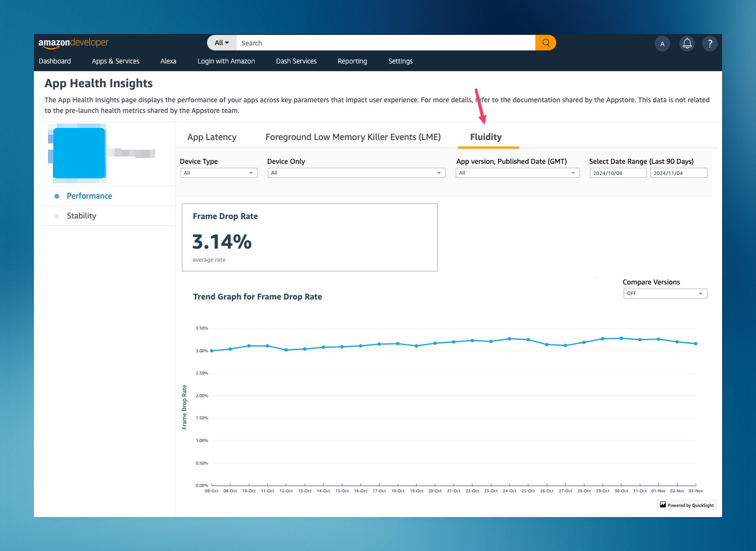Click the Frame Drop Rate card
Viewport: 756px width, 551px height.
309,237
